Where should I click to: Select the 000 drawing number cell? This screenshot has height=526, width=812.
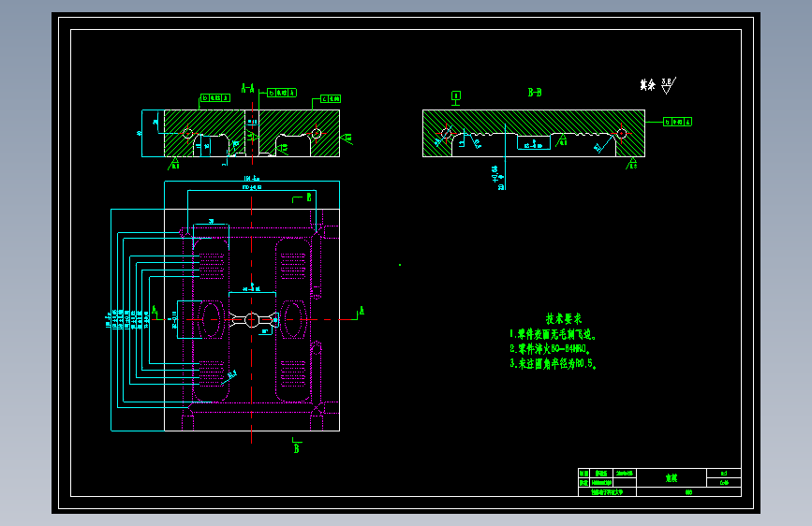[x=688, y=491]
